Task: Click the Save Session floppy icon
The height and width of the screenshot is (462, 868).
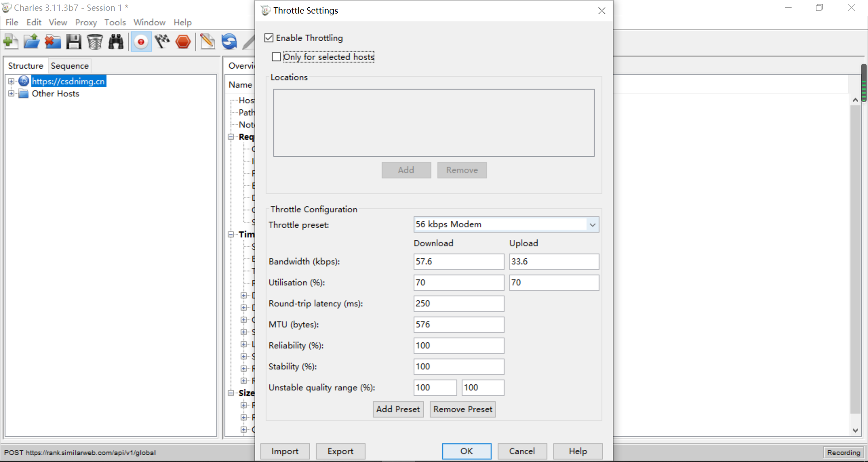Action: (74, 42)
